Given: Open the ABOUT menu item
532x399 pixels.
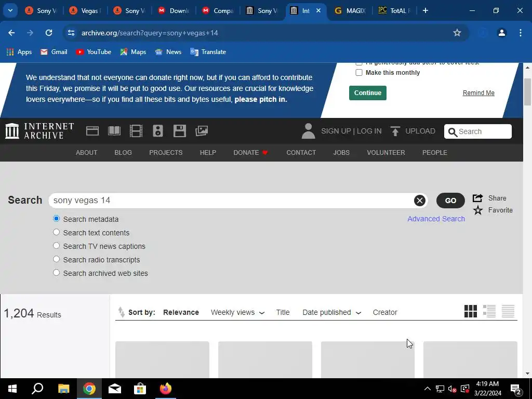Looking at the screenshot, I should 87,153.
